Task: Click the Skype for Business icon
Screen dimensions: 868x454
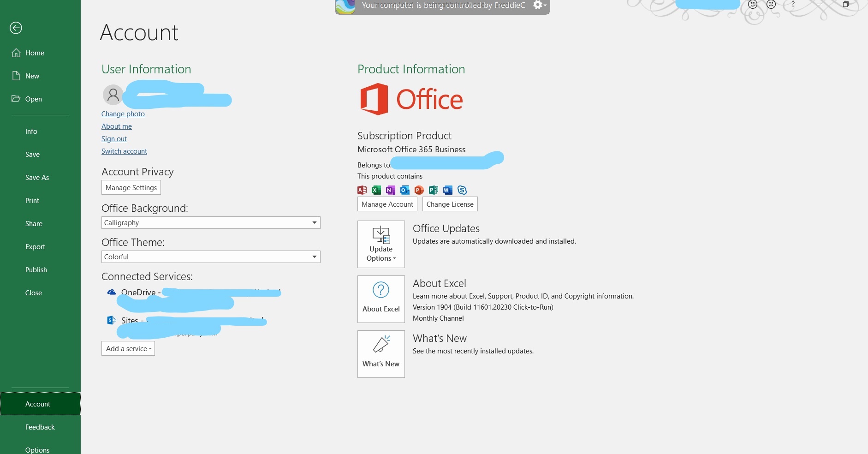Action: point(462,190)
